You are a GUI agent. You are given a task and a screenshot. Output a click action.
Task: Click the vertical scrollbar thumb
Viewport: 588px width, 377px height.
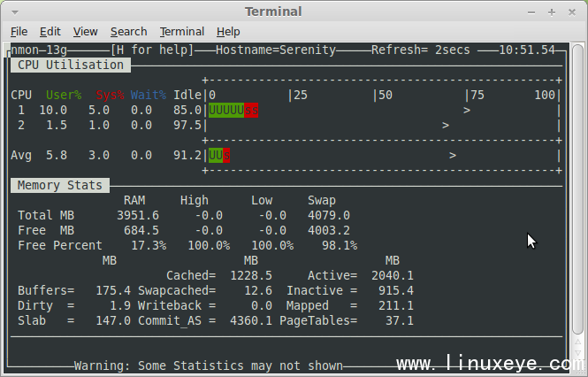(x=578, y=188)
